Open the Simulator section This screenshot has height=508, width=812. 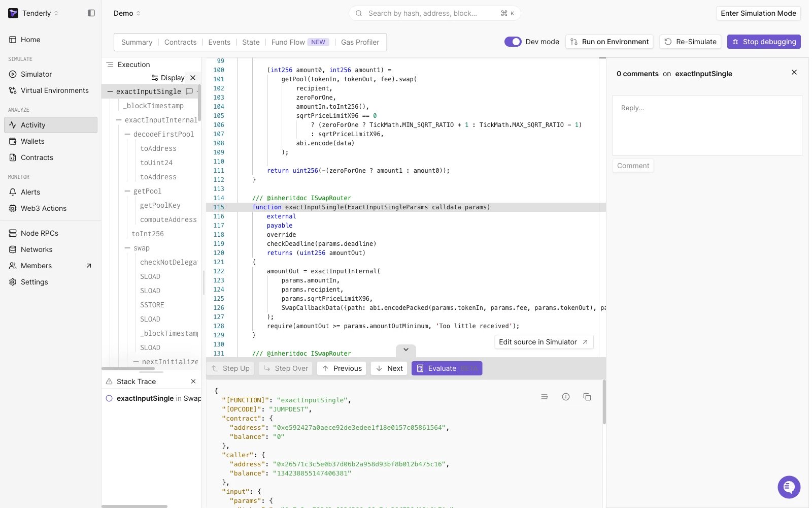coord(51,74)
